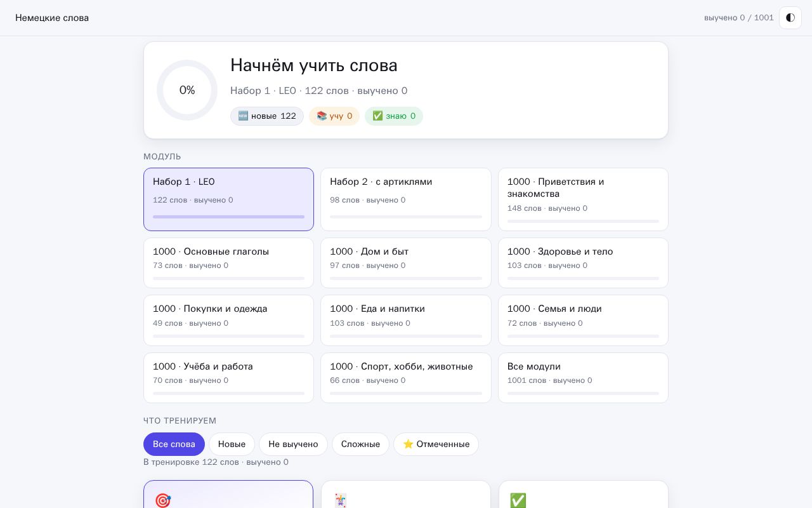Click the target emoji training card
Viewport: 812px width, 508px height.
228,495
